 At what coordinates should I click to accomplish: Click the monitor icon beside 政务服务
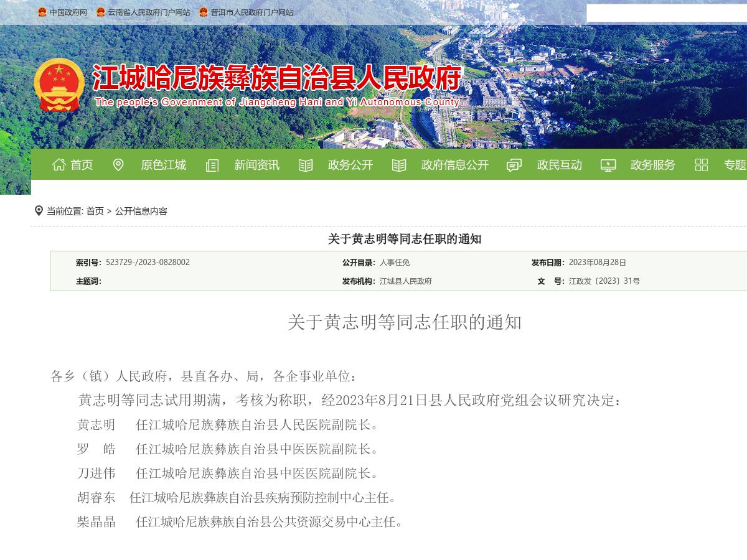pos(607,165)
